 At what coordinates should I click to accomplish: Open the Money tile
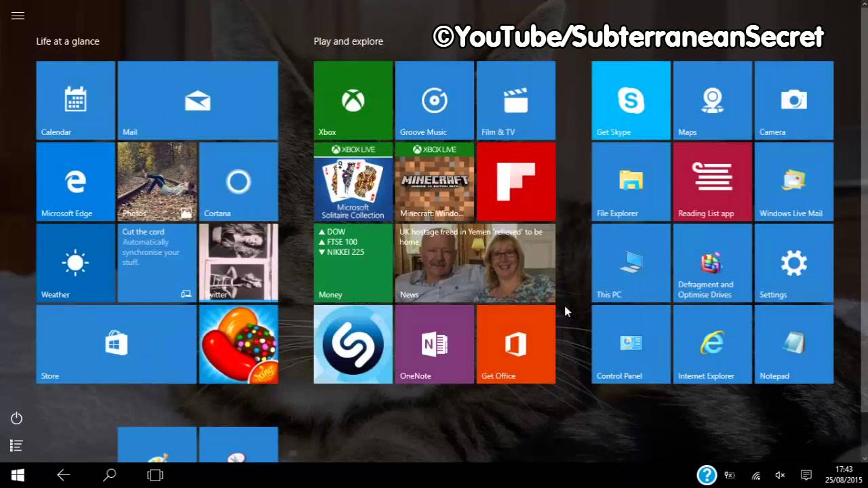click(x=353, y=263)
